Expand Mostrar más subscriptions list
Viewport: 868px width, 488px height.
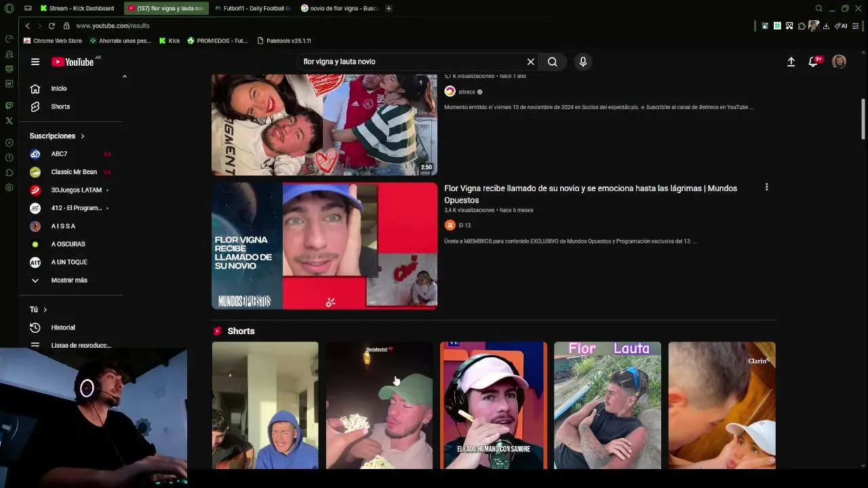point(71,280)
